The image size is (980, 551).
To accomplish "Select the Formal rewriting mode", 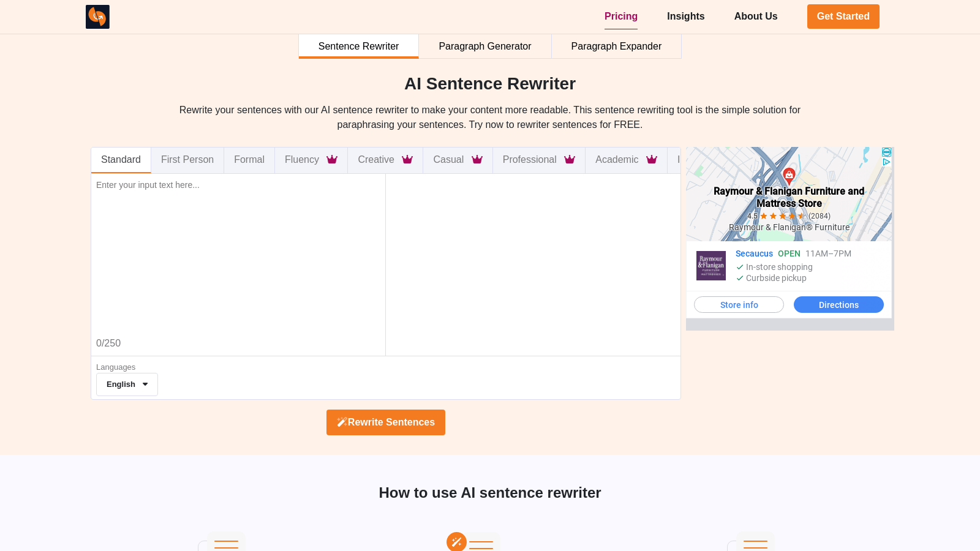I will (249, 160).
